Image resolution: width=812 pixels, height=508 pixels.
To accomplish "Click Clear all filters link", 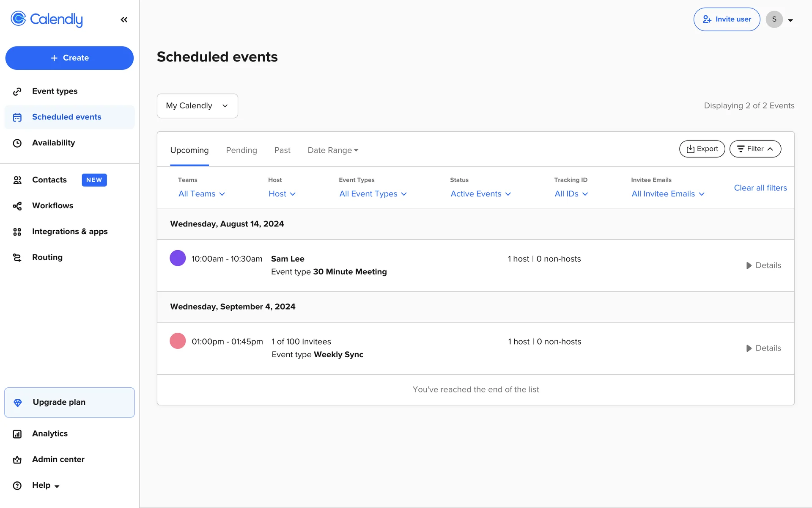I will [760, 188].
